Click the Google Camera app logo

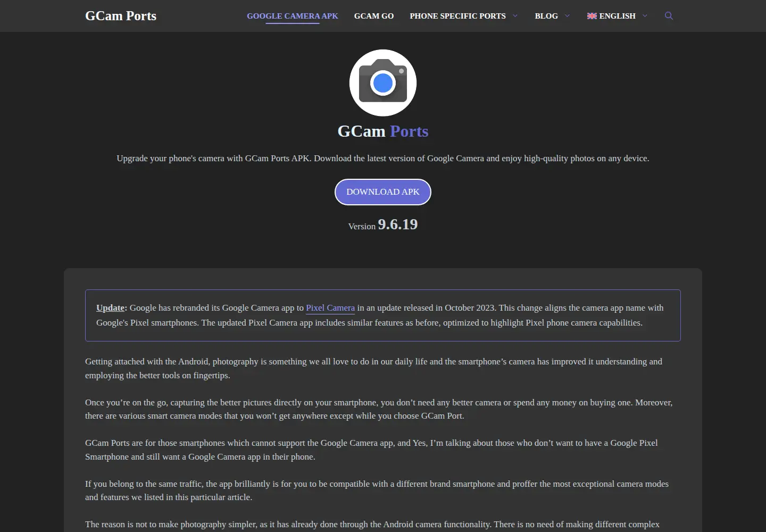[383, 83]
